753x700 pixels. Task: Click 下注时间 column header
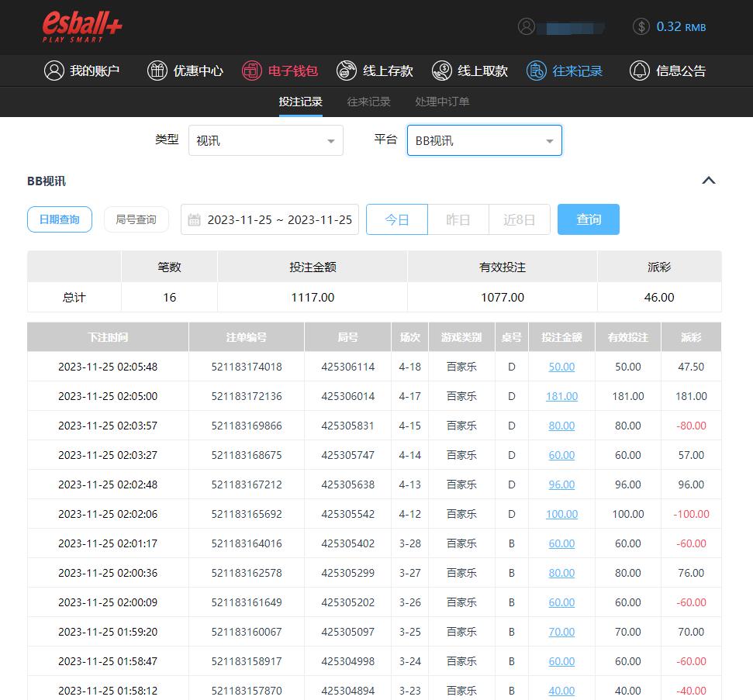[108, 337]
